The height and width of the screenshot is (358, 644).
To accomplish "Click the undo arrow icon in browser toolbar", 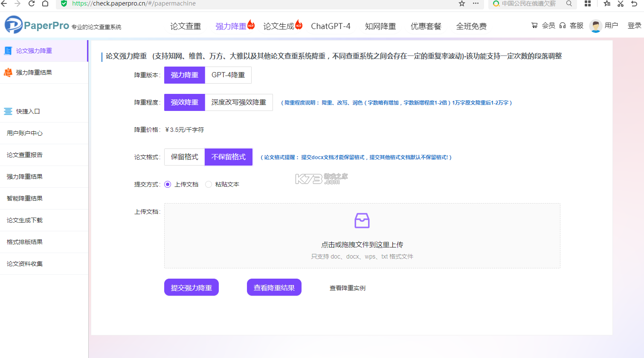I will (634, 3).
